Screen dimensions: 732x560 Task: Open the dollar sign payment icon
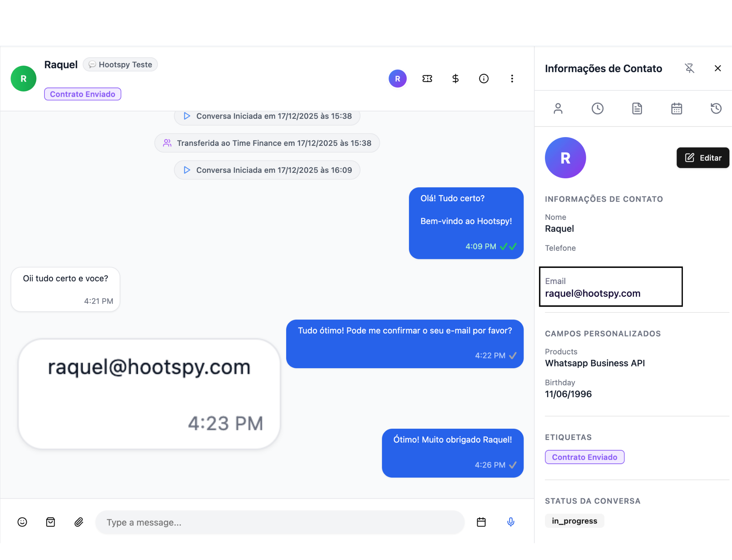tap(455, 79)
